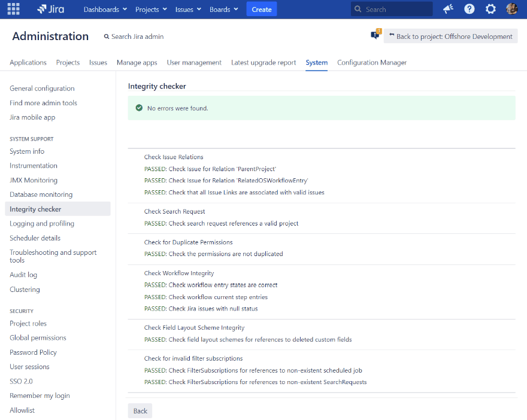This screenshot has width=527, height=420.
Task: Open the announcements megaphone icon
Action: coord(447,8)
